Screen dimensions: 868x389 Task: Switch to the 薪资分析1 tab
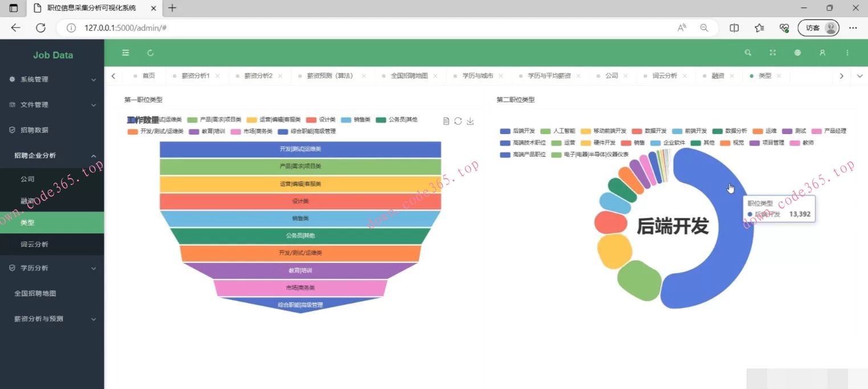(195, 76)
